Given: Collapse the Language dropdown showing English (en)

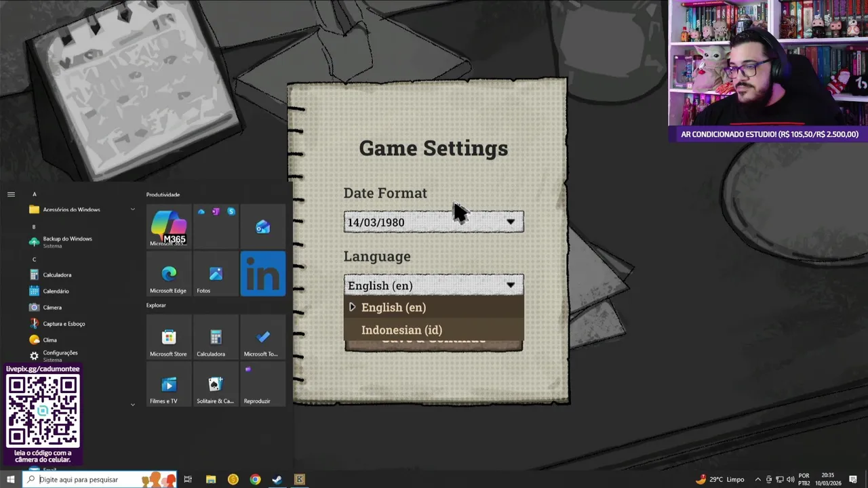Looking at the screenshot, I should 433,285.
